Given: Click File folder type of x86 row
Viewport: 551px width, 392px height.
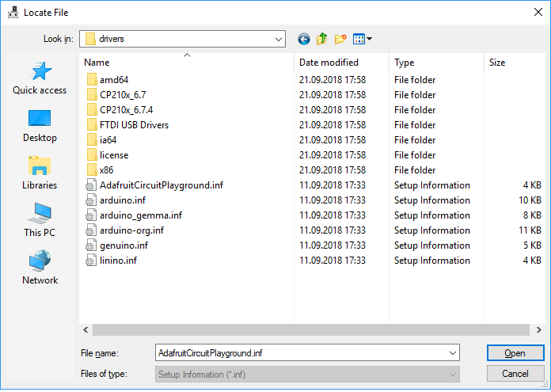Looking at the screenshot, I should click(415, 170).
